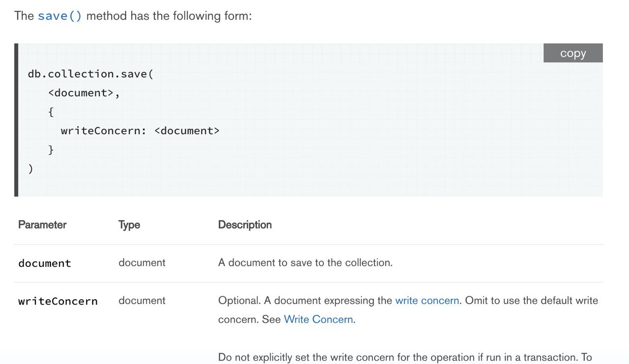Click the Type column header
Image resolution: width=629 pixels, height=364 pixels.
click(129, 225)
